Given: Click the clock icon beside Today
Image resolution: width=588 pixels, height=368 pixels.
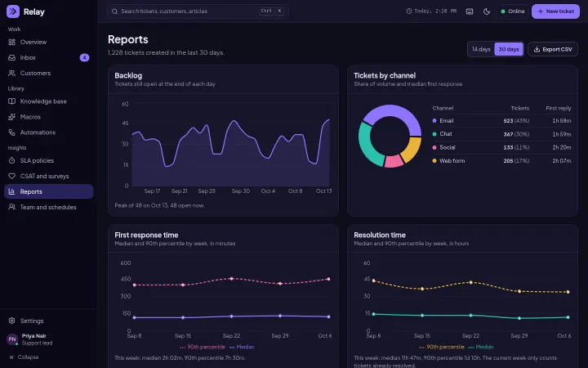Looking at the screenshot, I should point(409,11).
